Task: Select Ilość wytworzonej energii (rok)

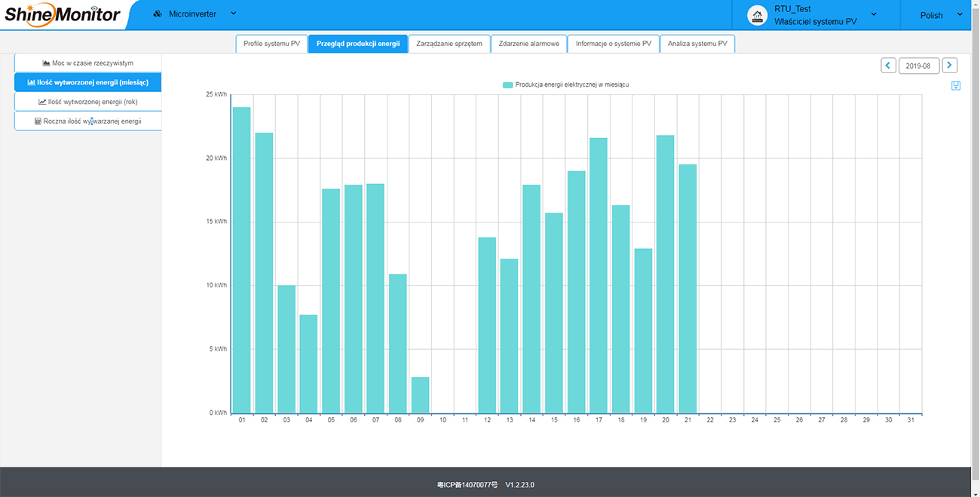Action: click(88, 102)
